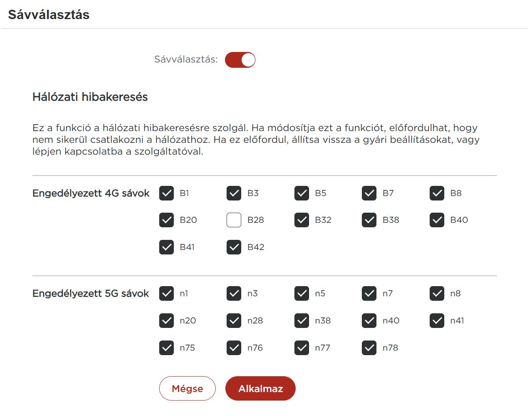Viewport: 532px width, 416px height.
Task: Uncheck the B1 4G band checkbox
Action: coord(167,193)
